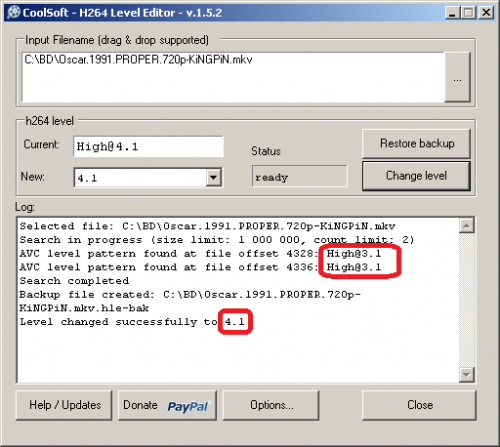Click the maximize button in title bar
This screenshot has width=500, height=447.
point(469,13)
